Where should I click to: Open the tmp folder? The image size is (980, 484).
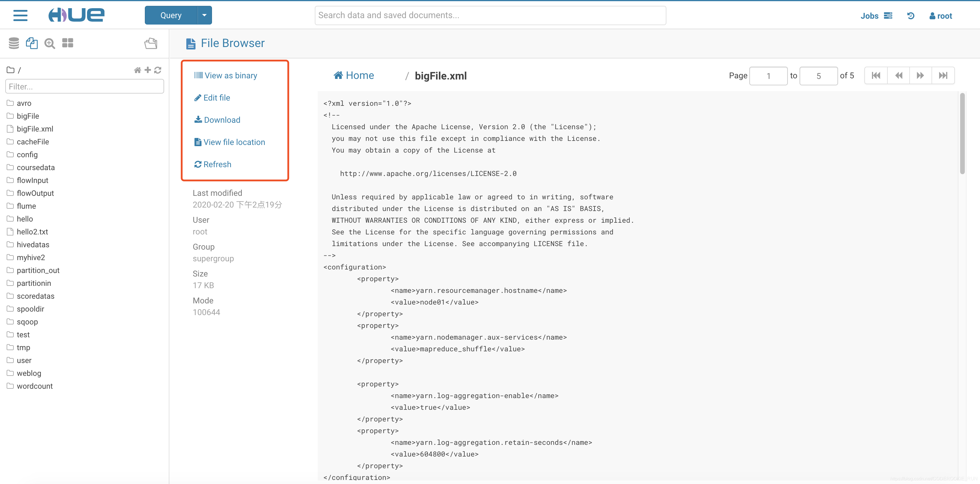(x=23, y=348)
